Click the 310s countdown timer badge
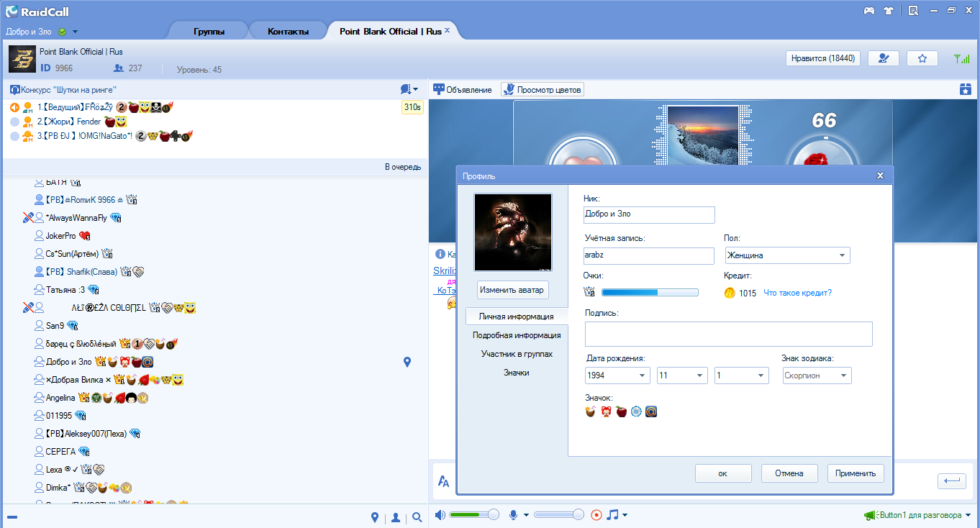The image size is (980, 528). 412,107
